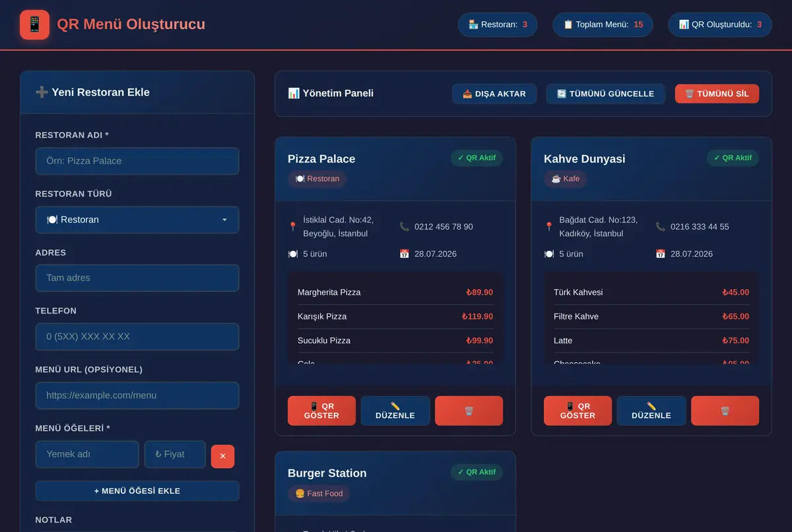Focus the Telefon input field
The width and height of the screenshot is (792, 532).
coord(137,337)
